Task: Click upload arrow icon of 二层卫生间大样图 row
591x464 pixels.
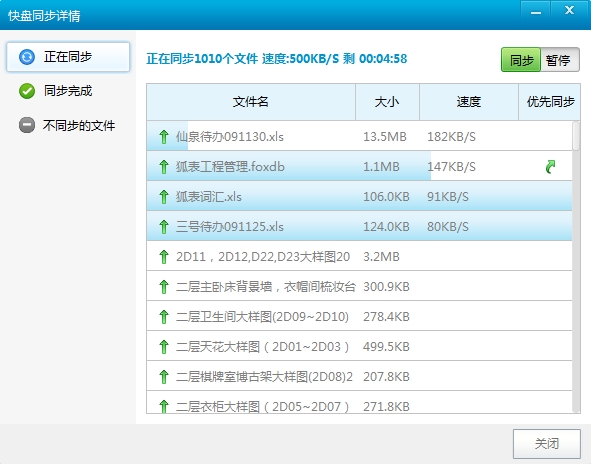Action: click(x=164, y=317)
